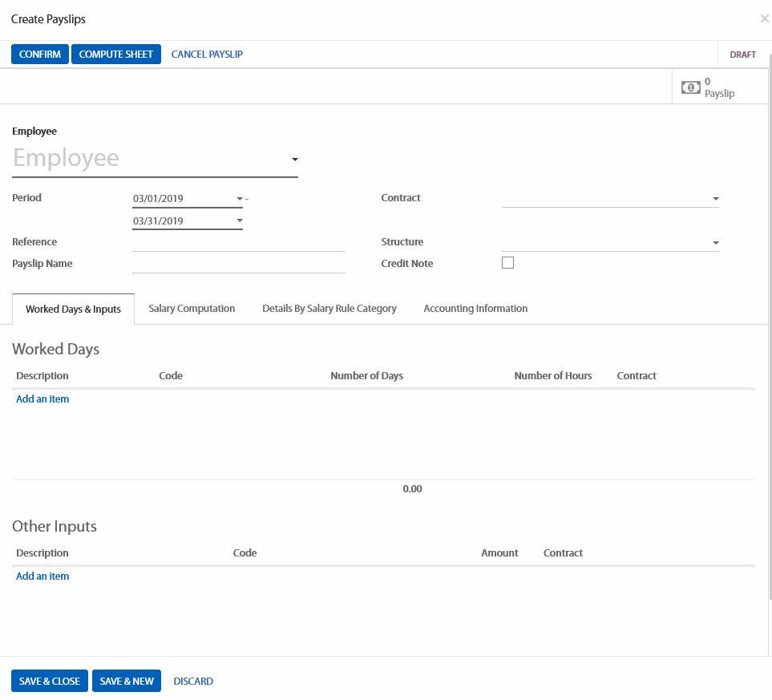The image size is (772, 700).
Task: Open Details By Salary Rule Category tab
Action: coord(329,309)
